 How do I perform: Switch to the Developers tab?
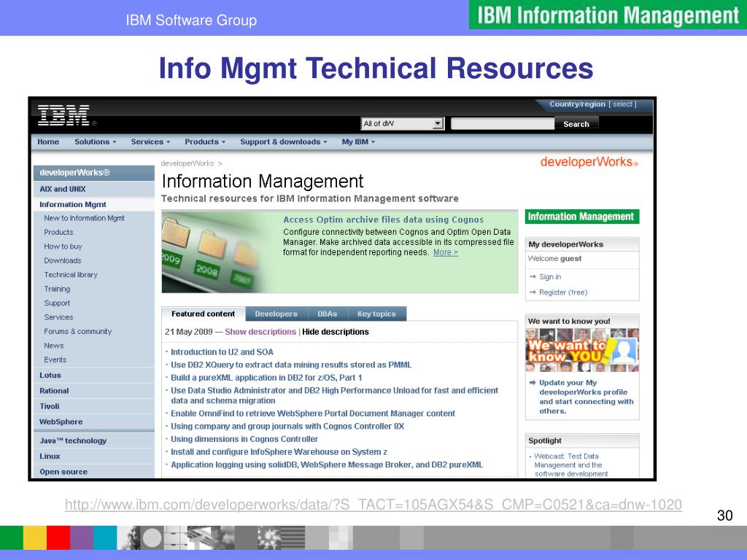[276, 314]
